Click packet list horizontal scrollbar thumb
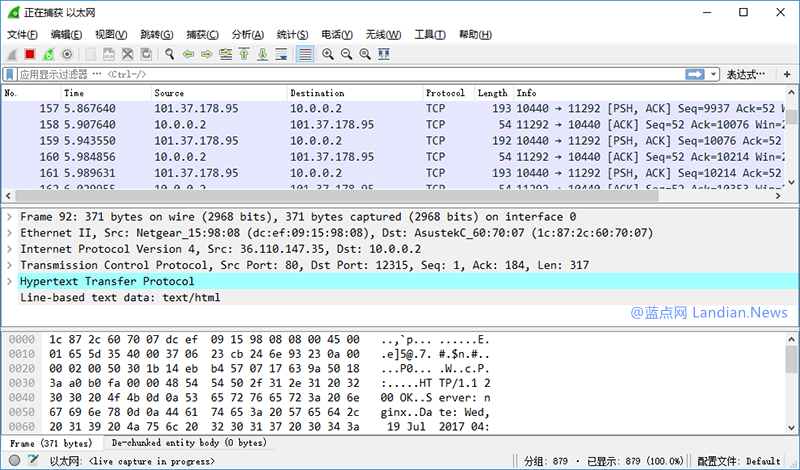This screenshot has width=800, height=470. [337, 196]
